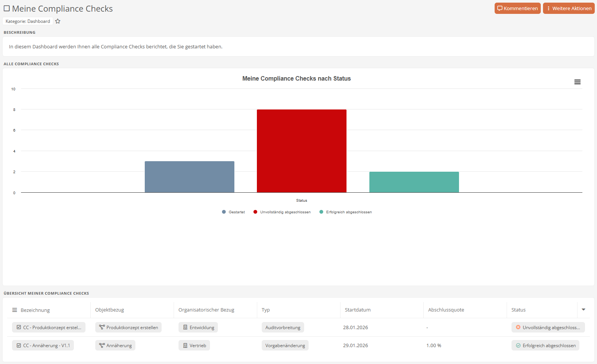The height and width of the screenshot is (364, 597).
Task: Click the building icon in Vertrieb tag
Action: (x=185, y=345)
